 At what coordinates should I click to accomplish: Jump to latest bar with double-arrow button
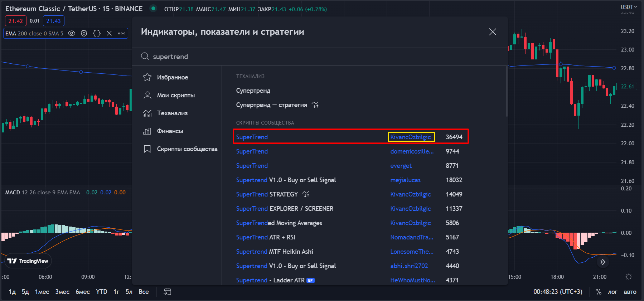coord(603,262)
